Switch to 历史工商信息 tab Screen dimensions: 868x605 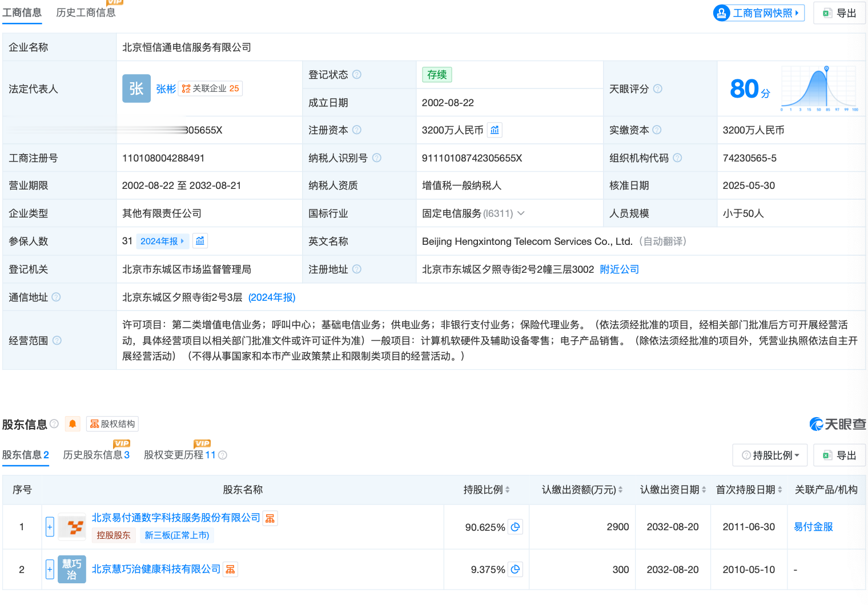pos(86,13)
